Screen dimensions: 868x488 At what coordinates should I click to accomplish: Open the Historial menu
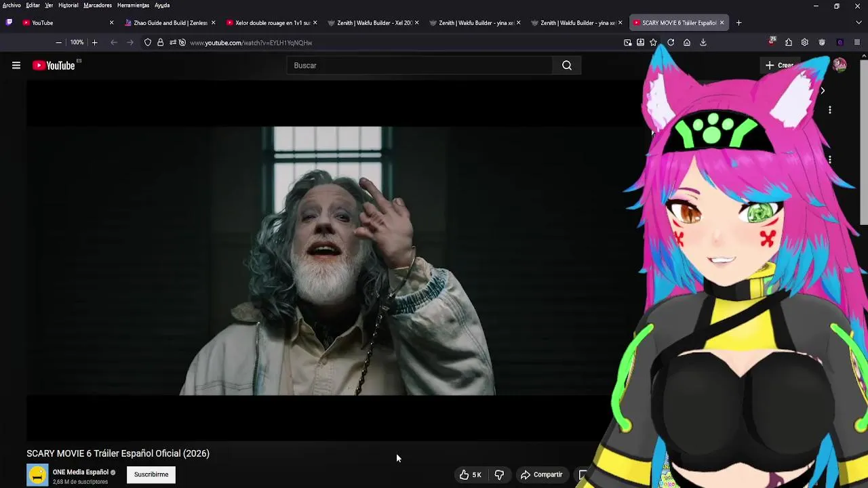click(68, 5)
